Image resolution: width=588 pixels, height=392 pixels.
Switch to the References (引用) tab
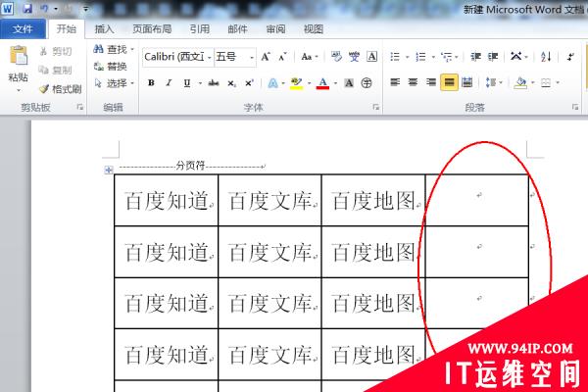(x=200, y=28)
